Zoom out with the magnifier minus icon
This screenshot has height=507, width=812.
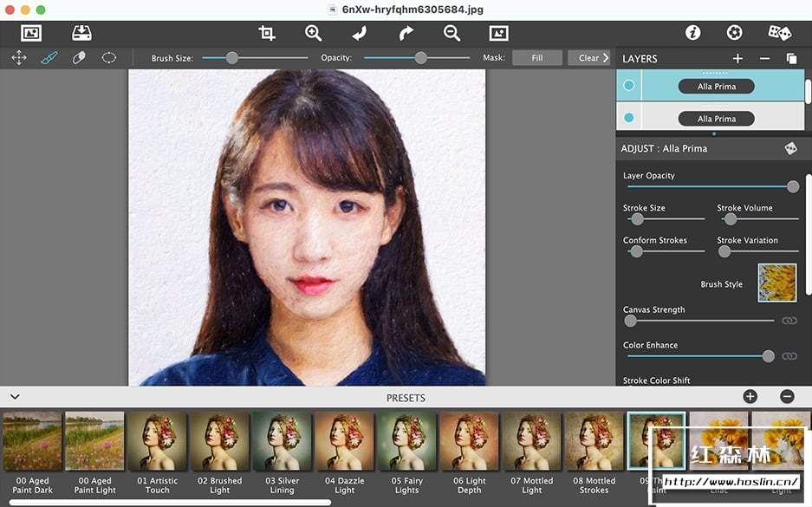(451, 33)
